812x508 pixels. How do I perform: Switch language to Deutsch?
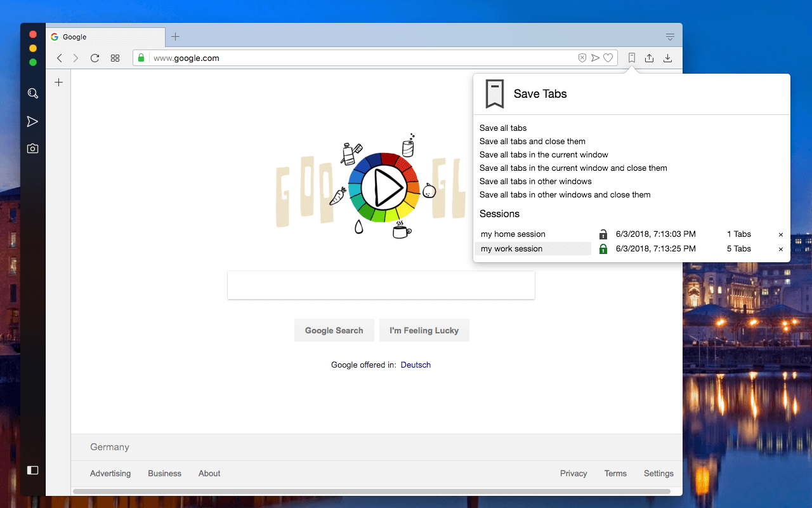pyautogui.click(x=416, y=365)
